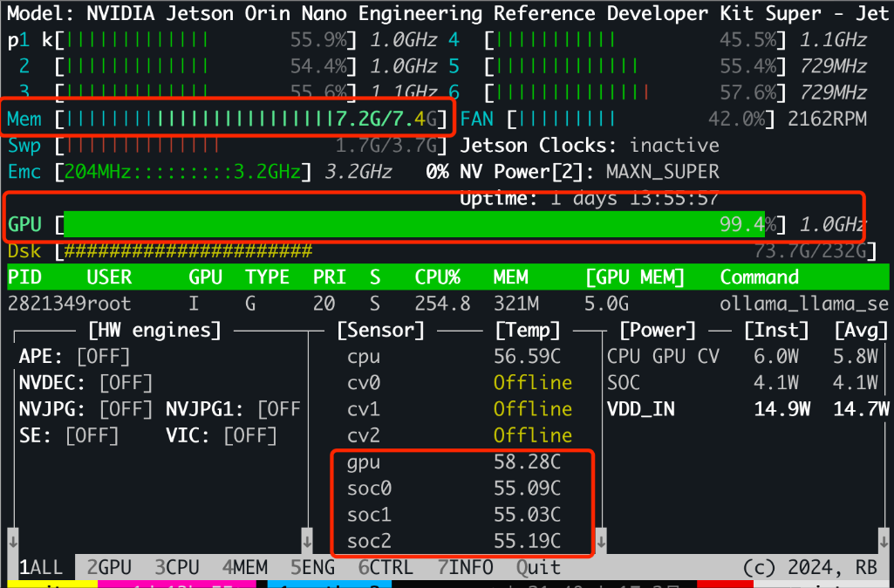Open the 3CPU page tab
This screenshot has height=588, width=894.
[177, 567]
